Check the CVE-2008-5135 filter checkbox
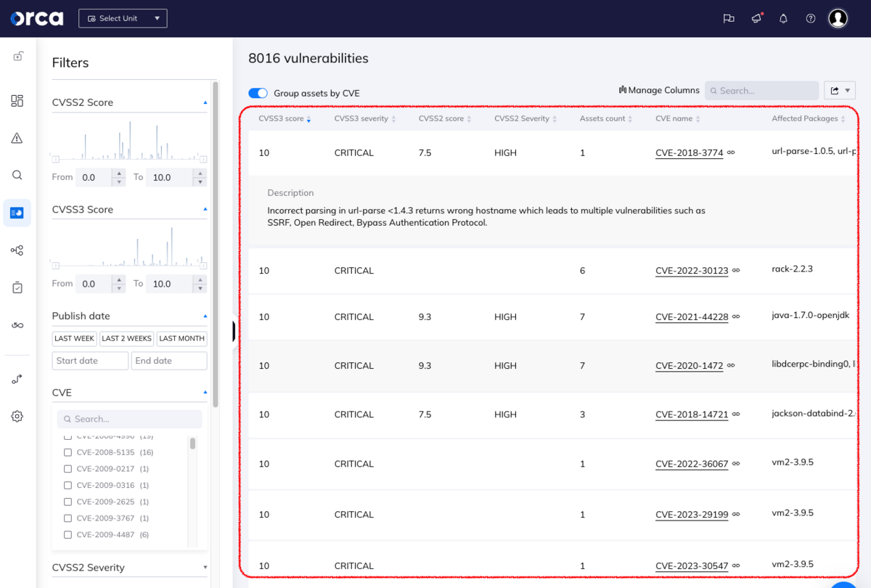Screen dimensions: 871x588 [68, 452]
